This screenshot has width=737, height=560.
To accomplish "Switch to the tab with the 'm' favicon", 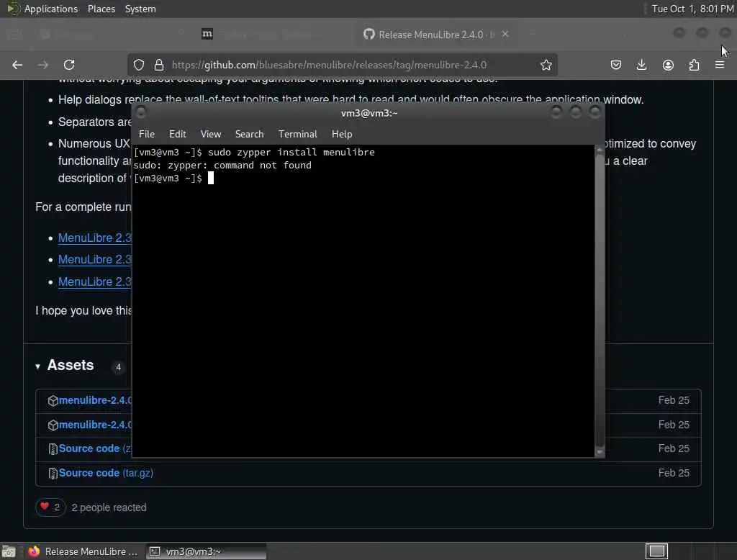I will pyautogui.click(x=207, y=34).
